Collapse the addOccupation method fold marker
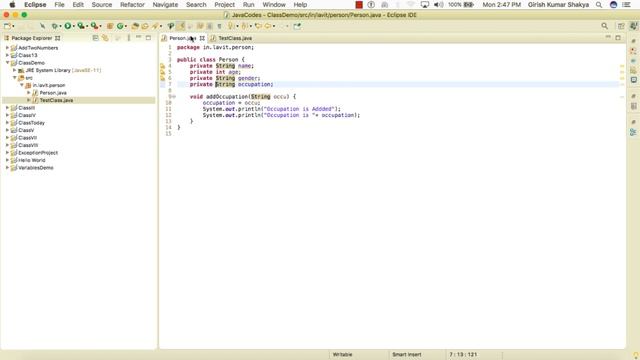Viewport: 640px width, 360px height. click(x=173, y=97)
